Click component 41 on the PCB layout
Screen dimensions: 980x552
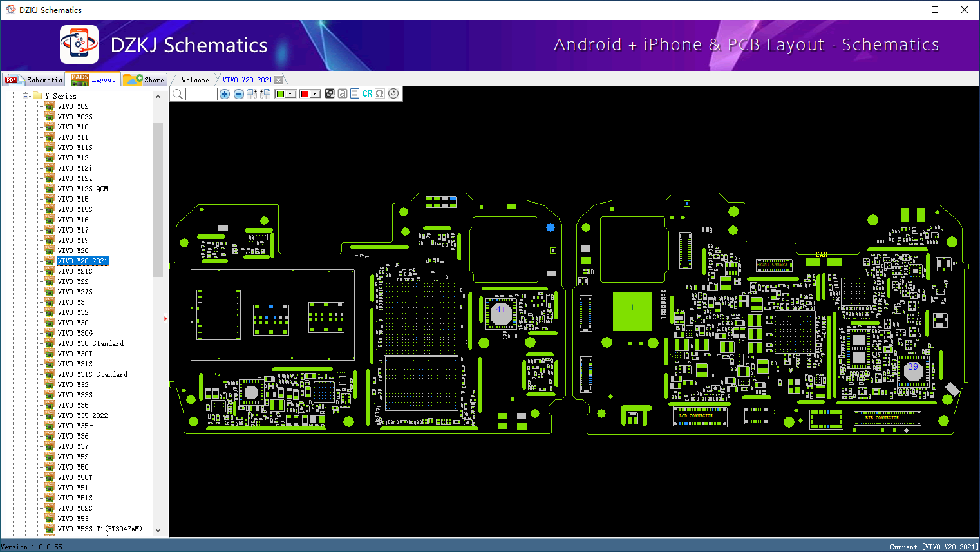coord(501,313)
